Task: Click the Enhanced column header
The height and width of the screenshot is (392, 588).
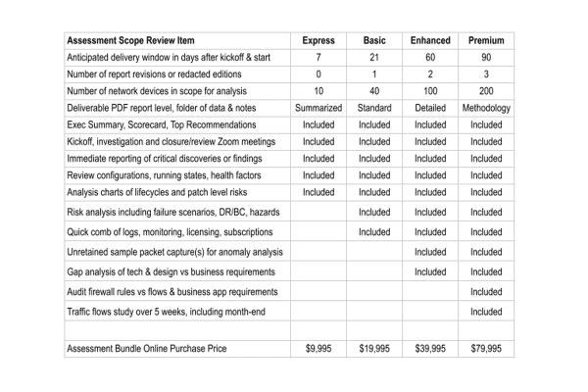Action: pos(430,40)
